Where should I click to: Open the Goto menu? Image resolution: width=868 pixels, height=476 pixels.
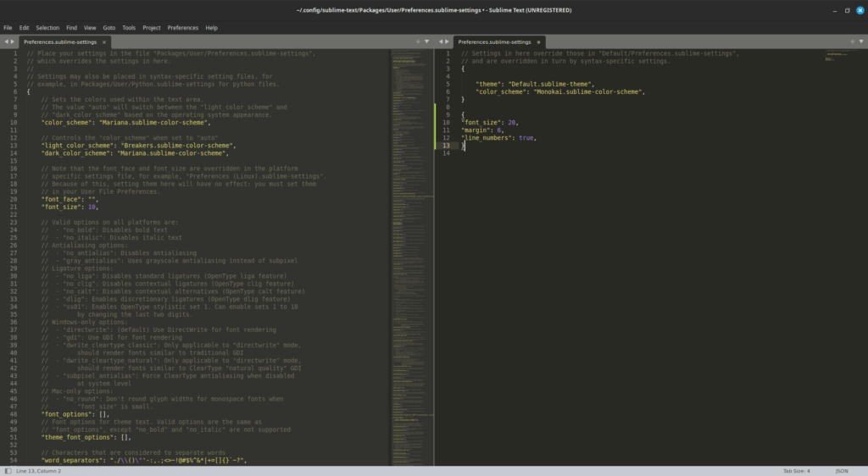coord(109,28)
